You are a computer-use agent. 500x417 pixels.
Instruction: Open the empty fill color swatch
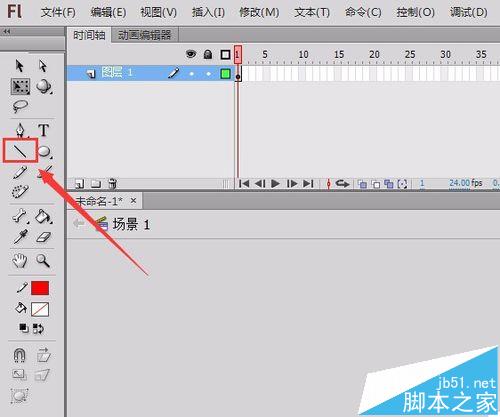pos(40,309)
